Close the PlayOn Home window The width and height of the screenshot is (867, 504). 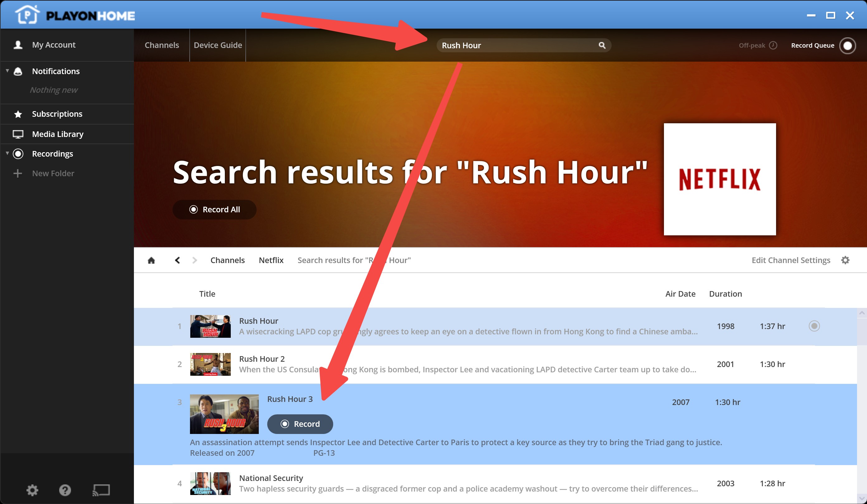[850, 16]
